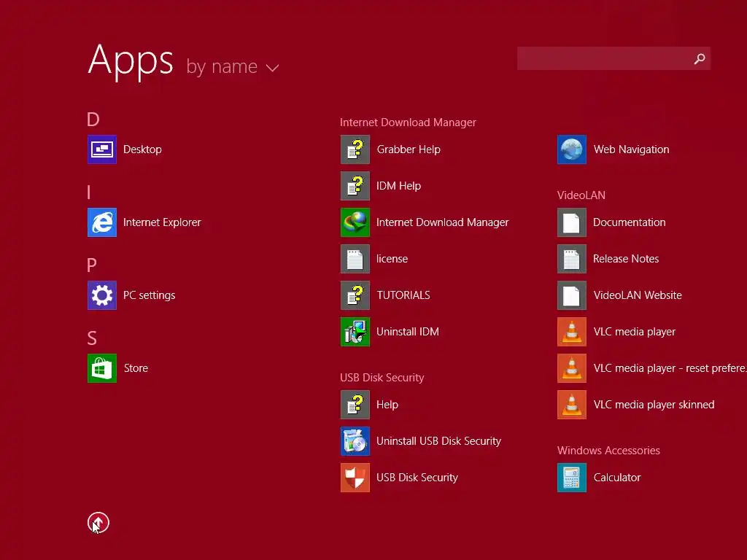
Task: Click the letter S group header
Action: click(92, 338)
